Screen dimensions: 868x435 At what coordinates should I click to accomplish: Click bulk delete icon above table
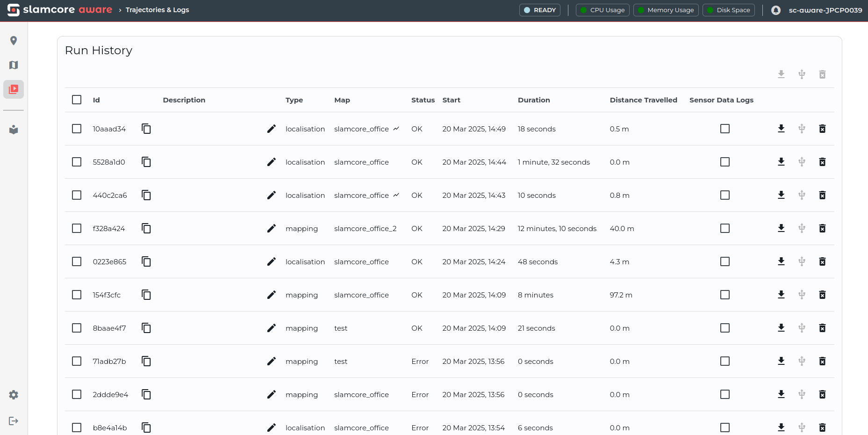(822, 74)
